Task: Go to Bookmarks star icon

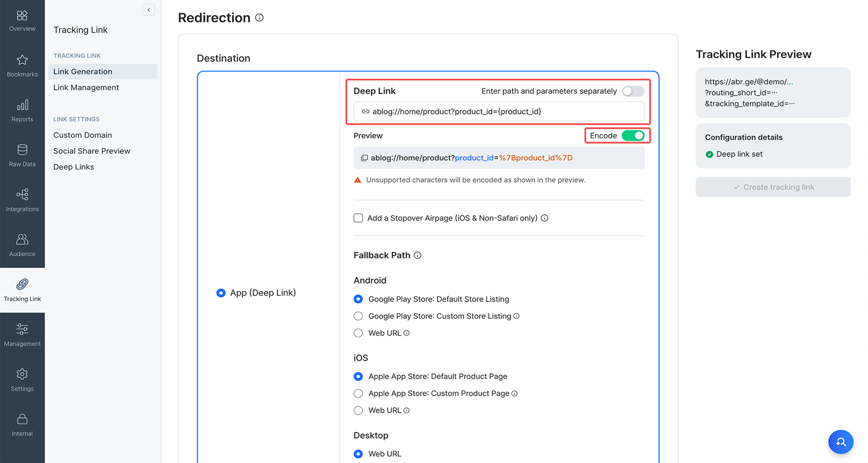Action: 22,65
